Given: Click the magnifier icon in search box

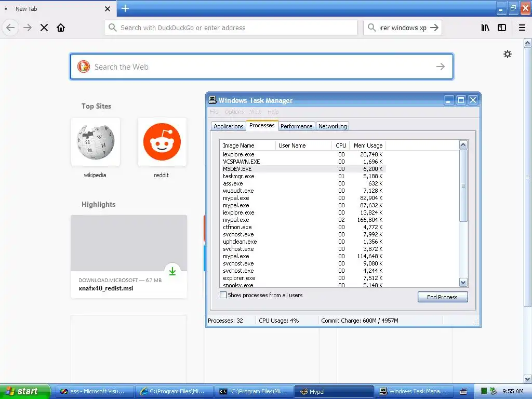Looking at the screenshot, I should pyautogui.click(x=372, y=28).
